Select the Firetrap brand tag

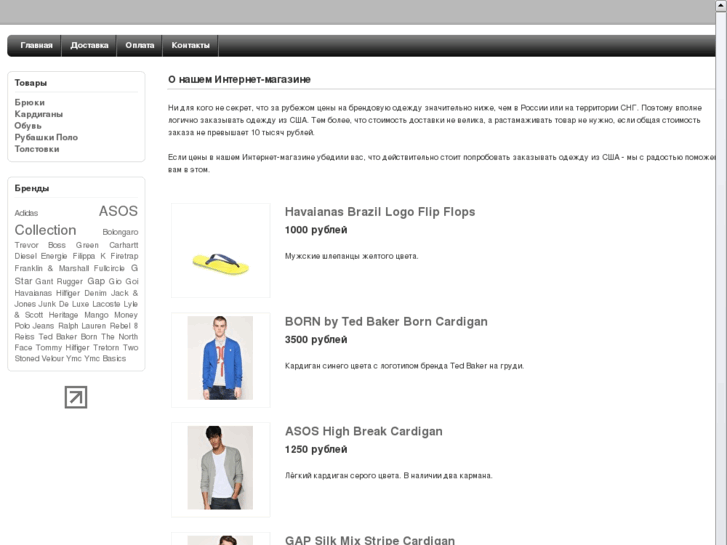coord(124,256)
